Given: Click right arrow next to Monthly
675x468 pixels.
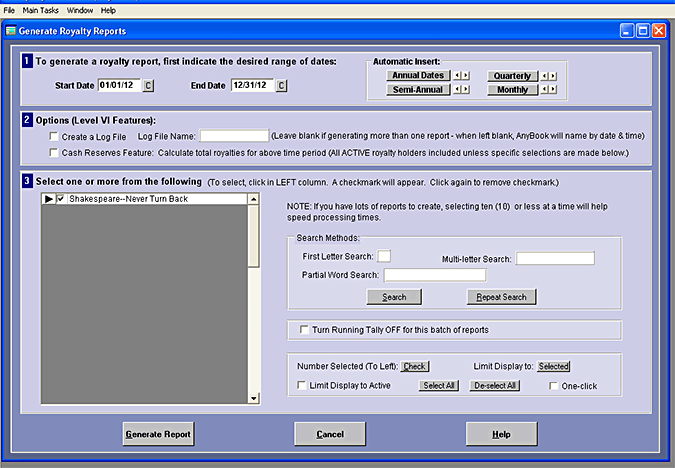Looking at the screenshot, I should (x=552, y=90).
